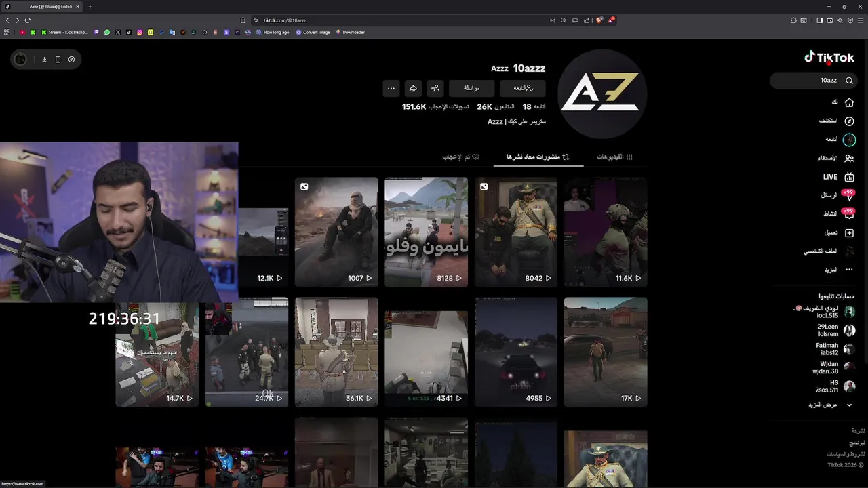Open the Profile item in sidebar

[x=830, y=251]
